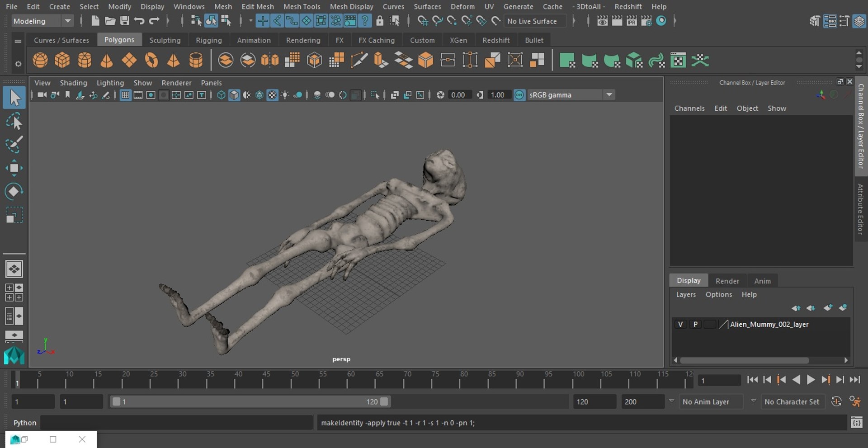Viewport: 868px width, 448px height.
Task: Click the No Live Surface field
Action: tap(535, 21)
